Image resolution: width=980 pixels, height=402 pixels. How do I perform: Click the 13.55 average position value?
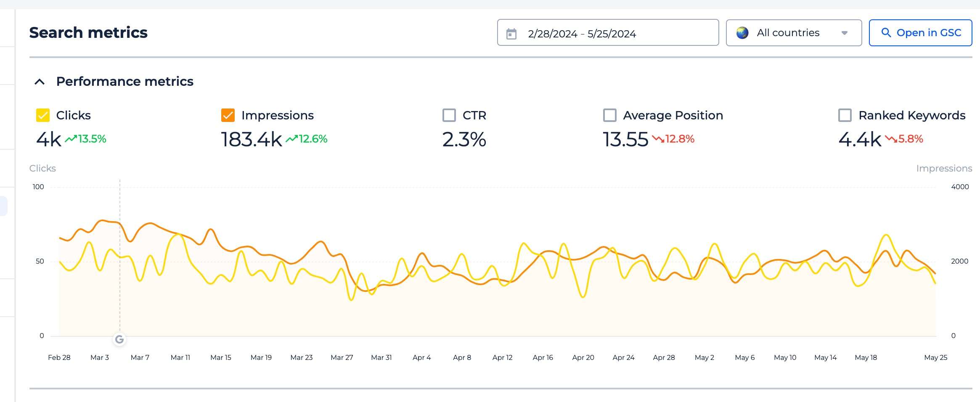625,139
